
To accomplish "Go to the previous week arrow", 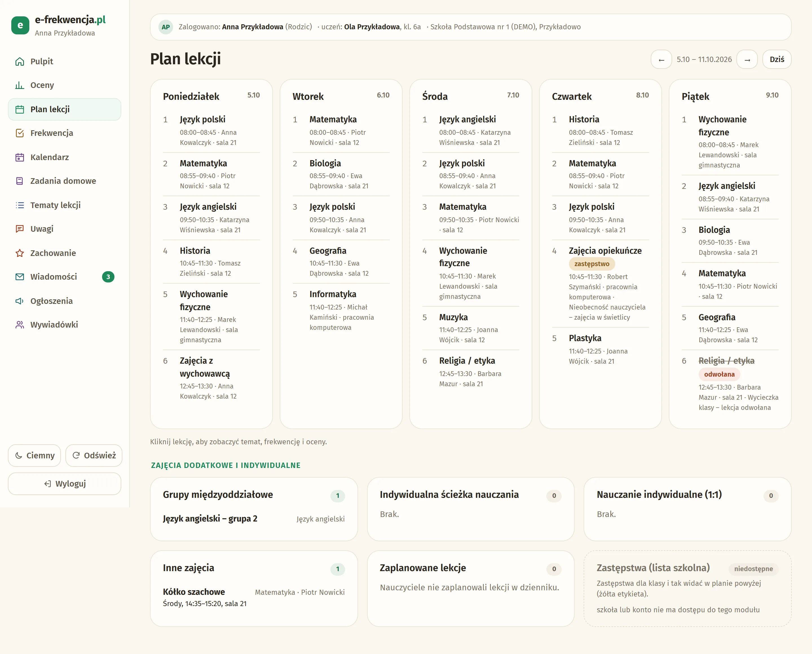I will (x=661, y=59).
